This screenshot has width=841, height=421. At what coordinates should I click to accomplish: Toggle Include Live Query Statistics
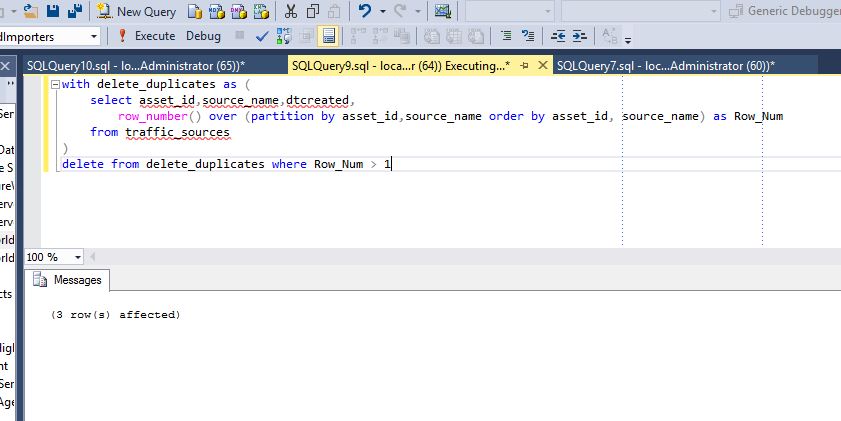point(380,36)
